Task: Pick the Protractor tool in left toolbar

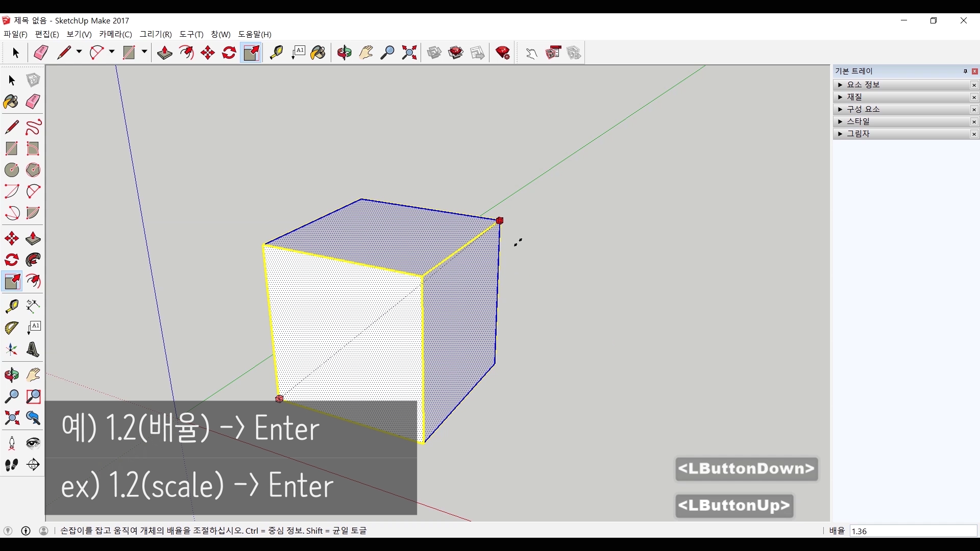Action: point(11,328)
